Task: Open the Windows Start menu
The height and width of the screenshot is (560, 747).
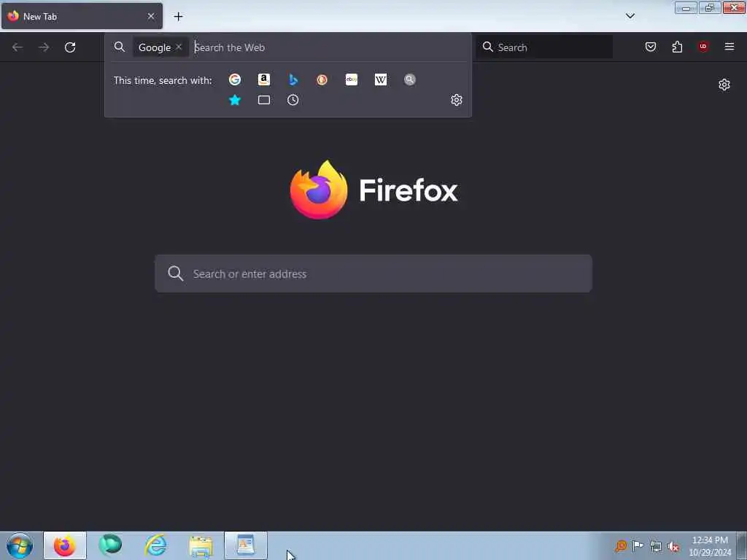Action: pyautogui.click(x=20, y=545)
